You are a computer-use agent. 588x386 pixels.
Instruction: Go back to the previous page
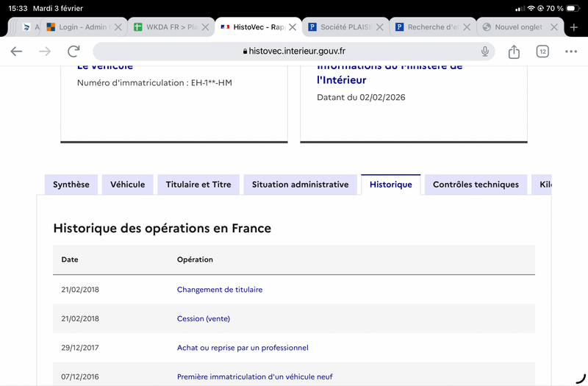[x=16, y=51]
